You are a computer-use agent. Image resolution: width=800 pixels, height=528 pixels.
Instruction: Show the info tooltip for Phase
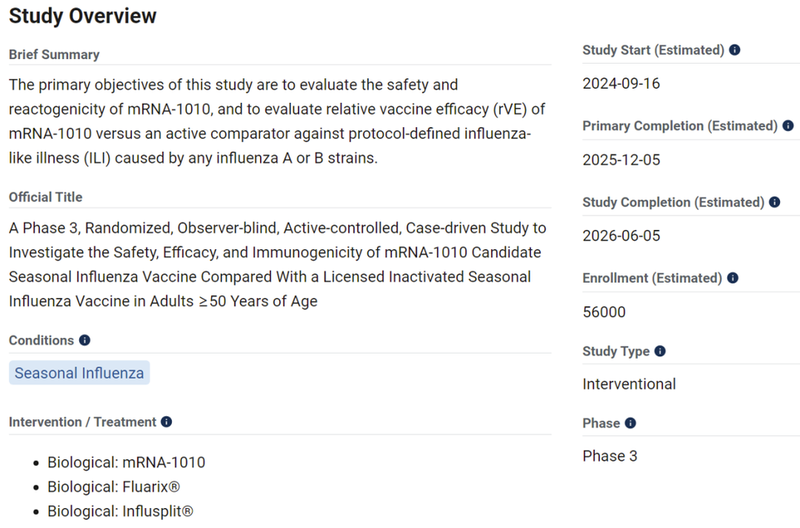[630, 424]
